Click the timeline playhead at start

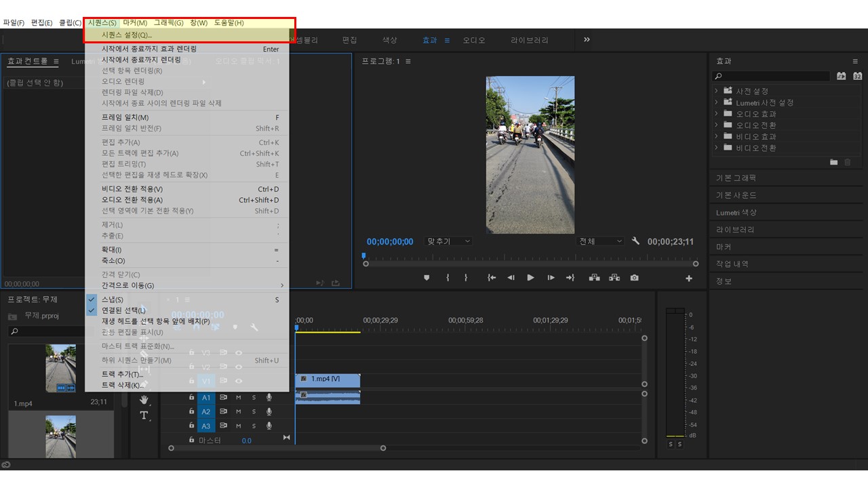pos(296,328)
